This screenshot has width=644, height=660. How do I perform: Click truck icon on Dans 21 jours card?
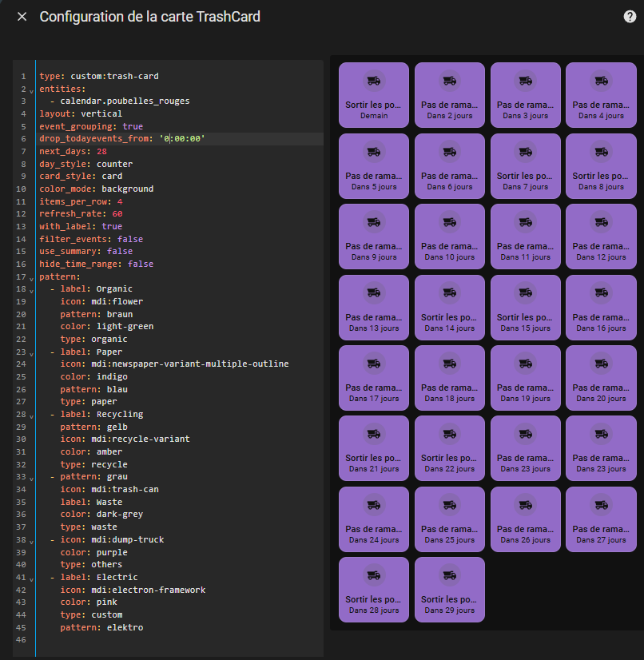point(374,434)
